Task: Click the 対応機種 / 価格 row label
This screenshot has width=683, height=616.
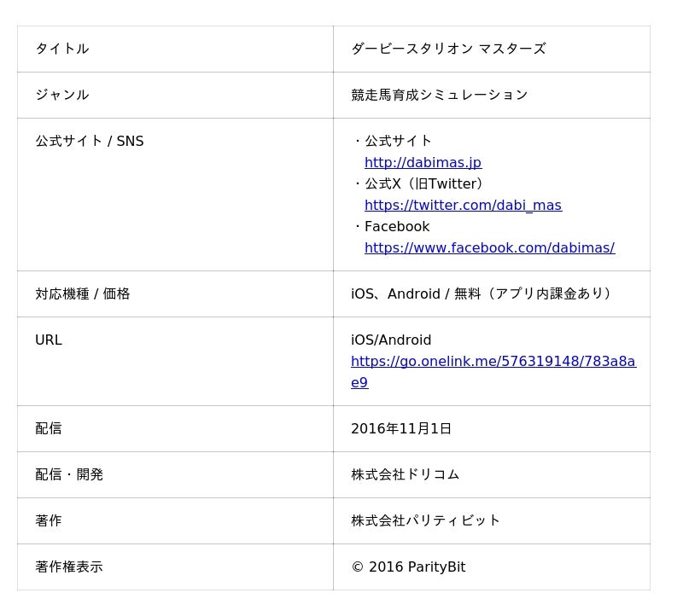Action: [83, 293]
